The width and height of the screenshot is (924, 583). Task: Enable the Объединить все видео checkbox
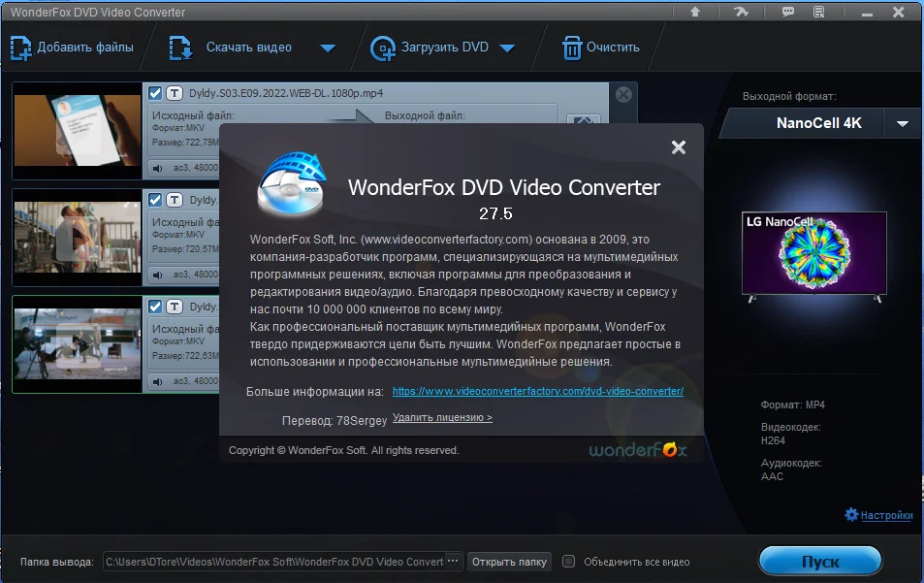[x=568, y=562]
